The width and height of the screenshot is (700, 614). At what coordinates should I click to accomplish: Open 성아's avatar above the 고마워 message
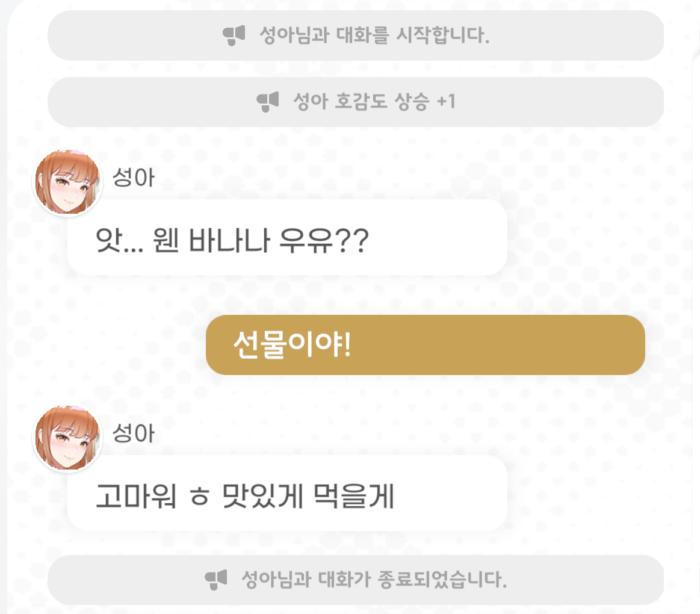(x=68, y=438)
